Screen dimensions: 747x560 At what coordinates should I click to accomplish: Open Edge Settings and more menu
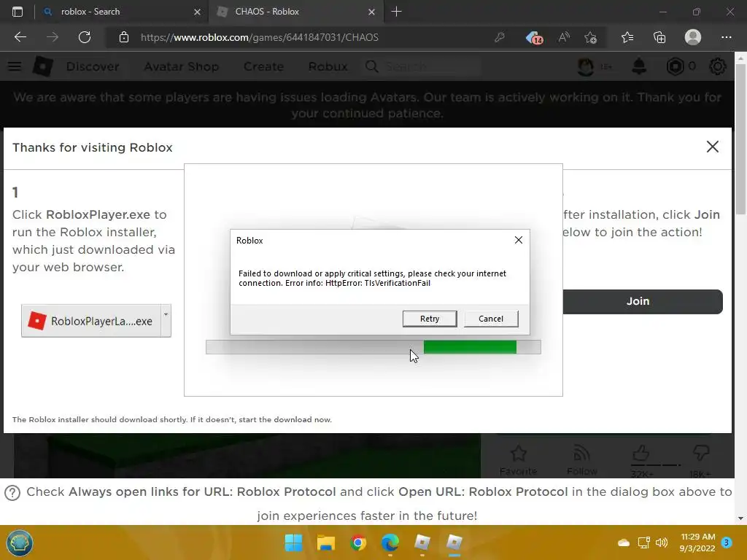(x=726, y=37)
